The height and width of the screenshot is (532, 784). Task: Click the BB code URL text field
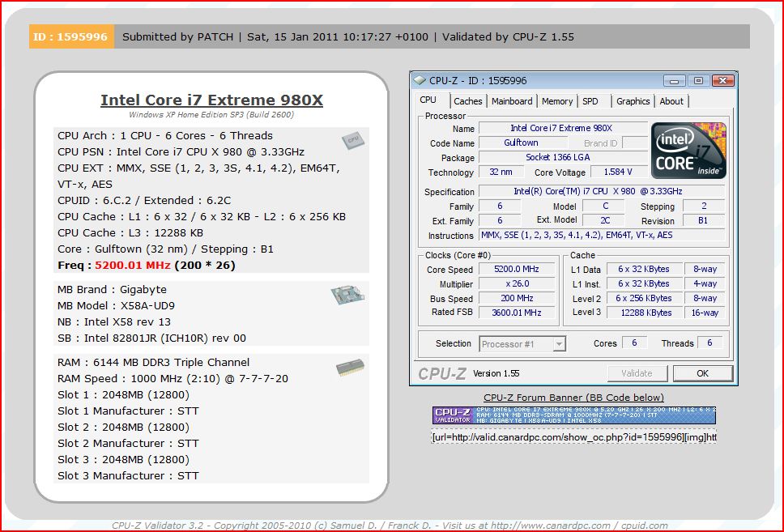[x=573, y=437]
